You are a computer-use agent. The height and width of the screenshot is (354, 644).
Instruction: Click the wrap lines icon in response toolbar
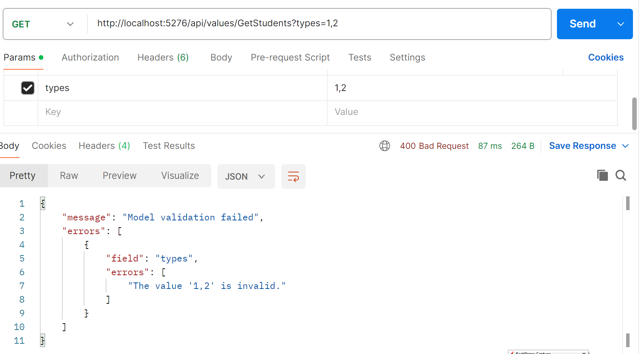293,176
